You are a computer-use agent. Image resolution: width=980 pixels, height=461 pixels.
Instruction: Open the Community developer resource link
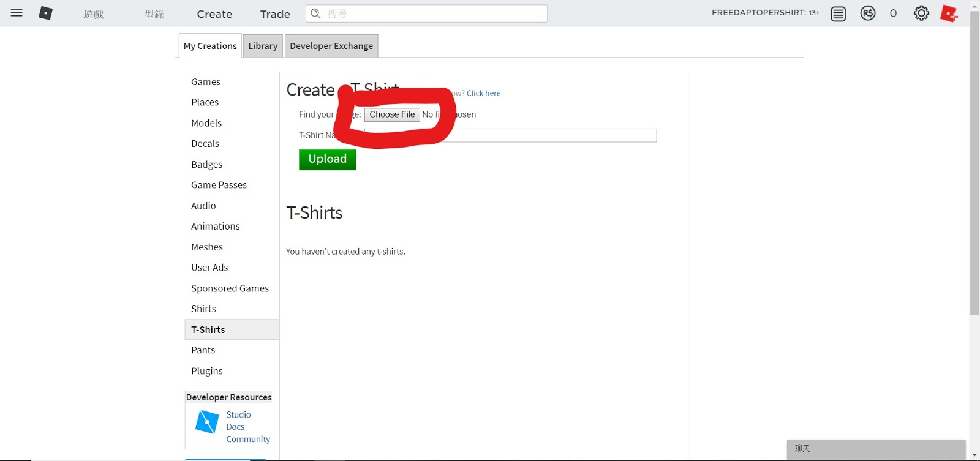248,439
